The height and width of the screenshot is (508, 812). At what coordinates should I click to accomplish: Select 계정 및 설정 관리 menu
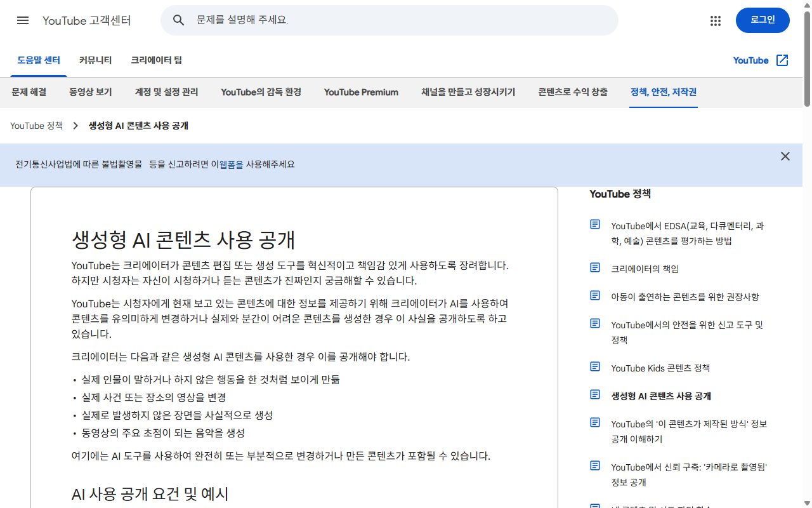coord(166,92)
